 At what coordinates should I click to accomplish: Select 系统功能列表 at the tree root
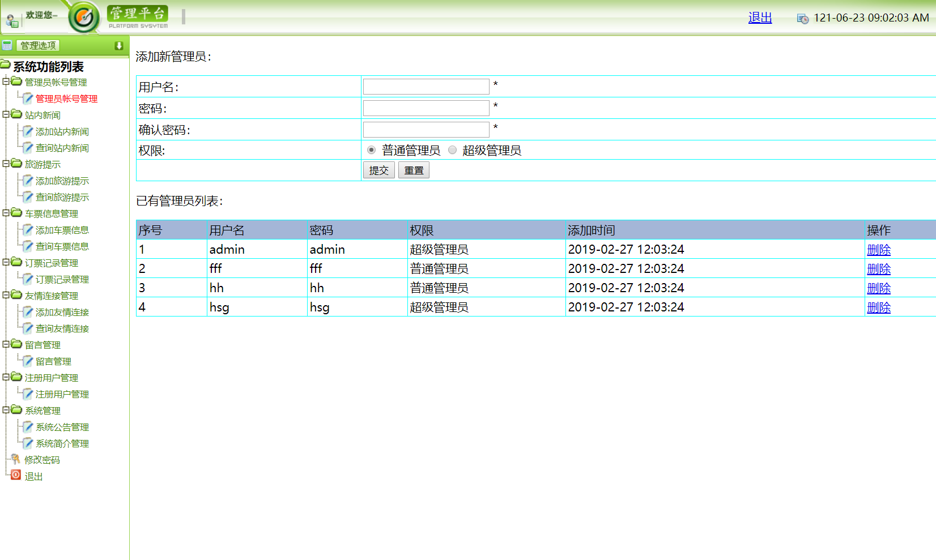coord(48,66)
